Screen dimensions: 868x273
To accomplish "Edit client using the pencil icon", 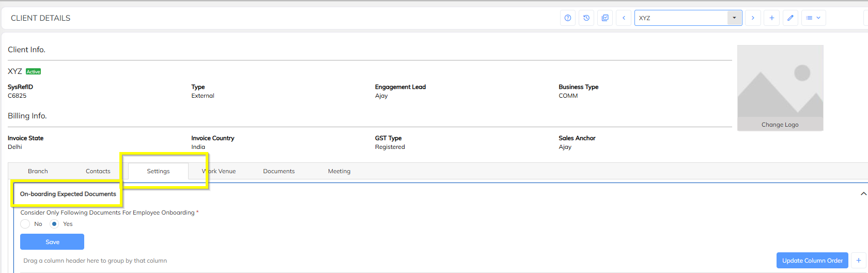I will pyautogui.click(x=790, y=18).
